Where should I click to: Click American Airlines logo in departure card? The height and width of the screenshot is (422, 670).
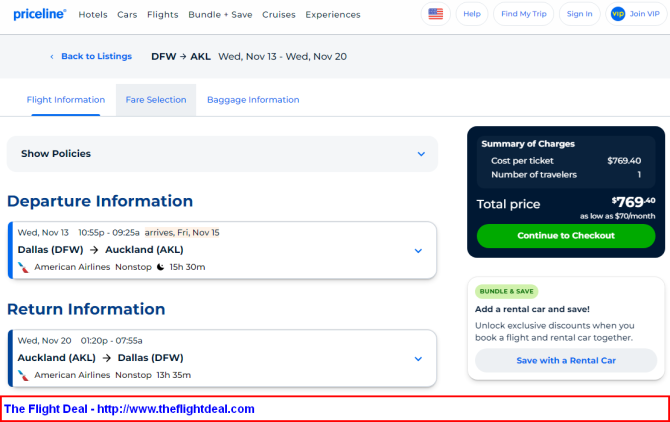pyautogui.click(x=24, y=267)
